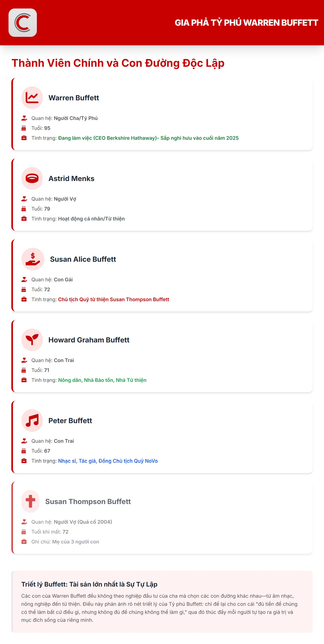
Task: Click the header title GIA PHẢ TỶ PHÚ WARREN BUFFETT
Action: [x=246, y=23]
